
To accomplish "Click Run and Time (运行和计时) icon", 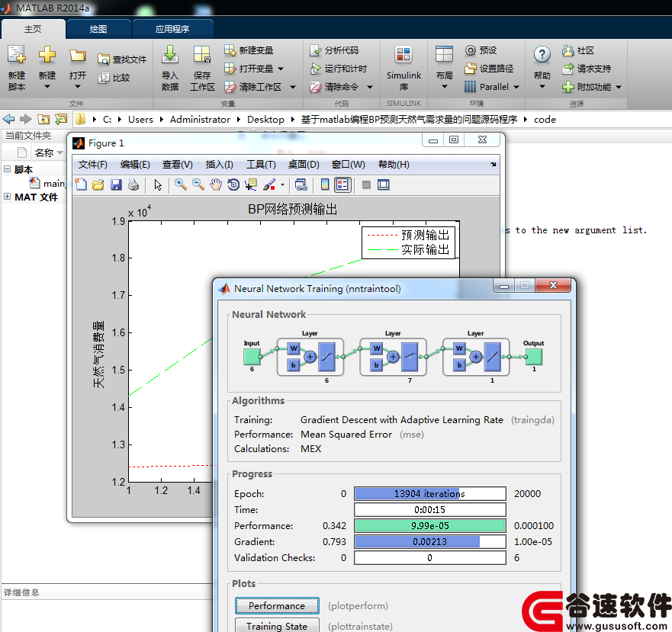I will [x=316, y=69].
